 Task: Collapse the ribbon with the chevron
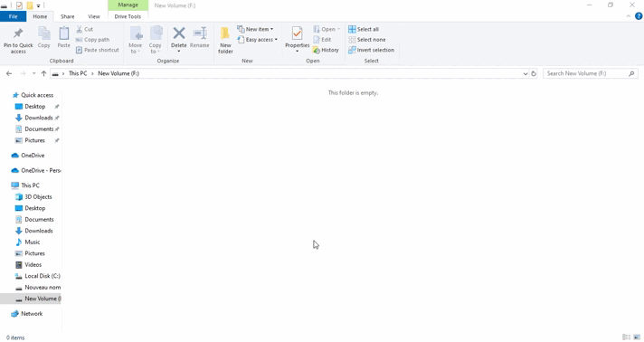(628, 16)
